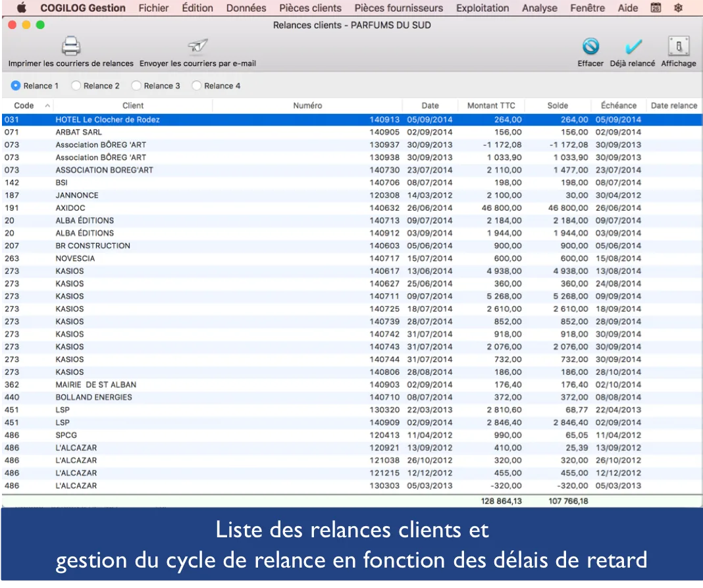Open the Pièces clients menu
This screenshot has height=588, width=703.
[x=310, y=8]
